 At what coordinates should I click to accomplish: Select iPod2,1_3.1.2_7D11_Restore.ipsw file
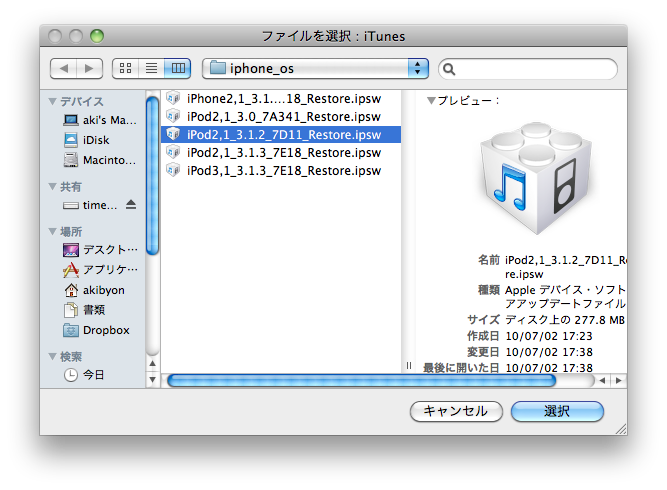[281, 134]
